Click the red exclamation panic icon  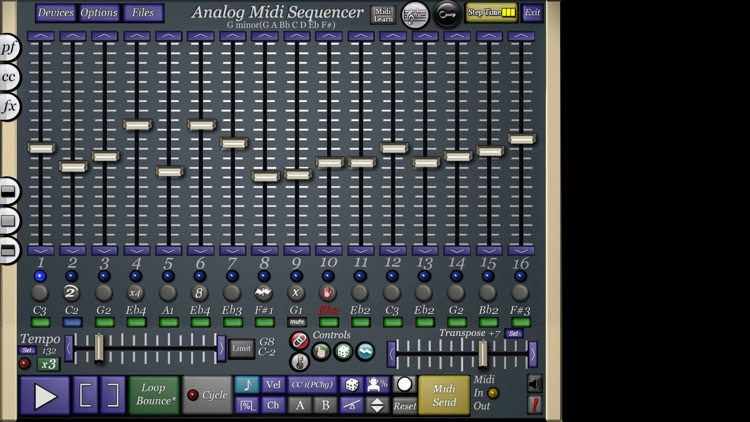(x=535, y=405)
